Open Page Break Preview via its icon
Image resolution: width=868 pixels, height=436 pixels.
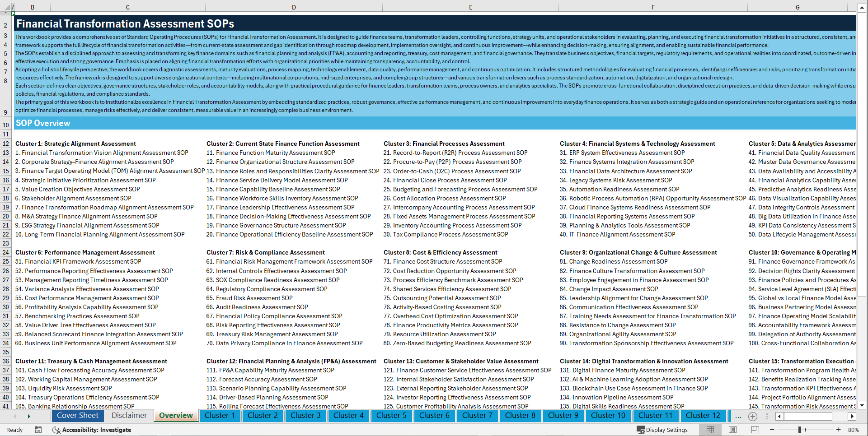click(755, 430)
